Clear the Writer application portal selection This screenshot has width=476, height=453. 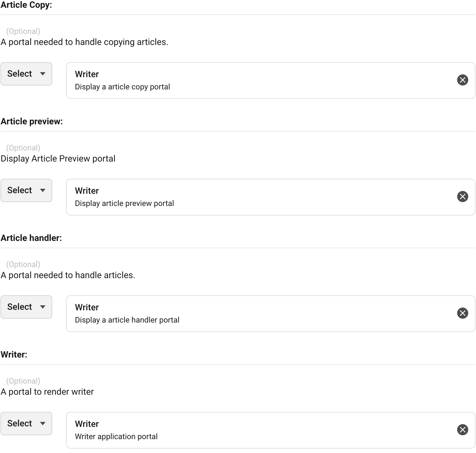tap(462, 430)
